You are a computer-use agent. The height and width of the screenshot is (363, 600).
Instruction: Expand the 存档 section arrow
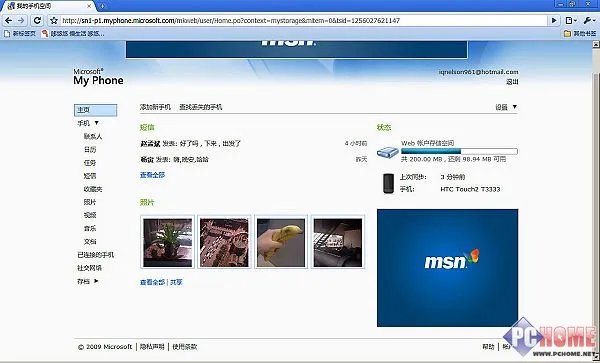pos(96,281)
